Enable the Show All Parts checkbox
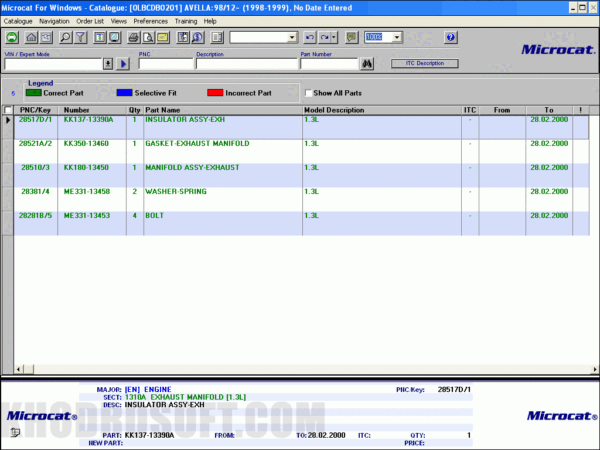Screen dimensions: 600x450 (308, 93)
